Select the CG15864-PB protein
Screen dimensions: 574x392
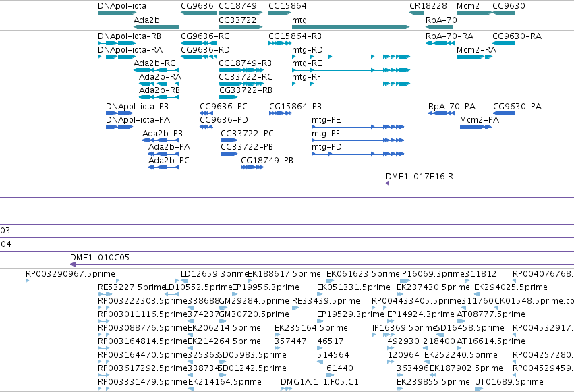281,113
